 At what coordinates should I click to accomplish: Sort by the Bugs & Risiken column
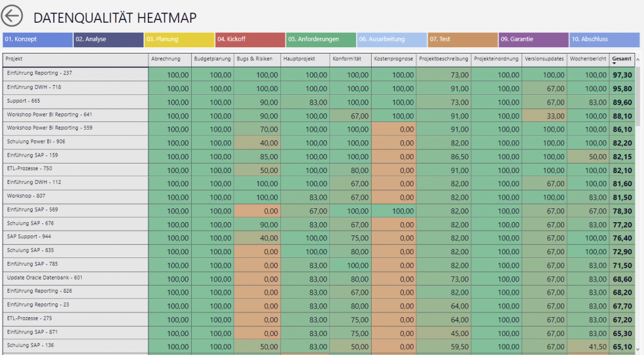point(257,59)
